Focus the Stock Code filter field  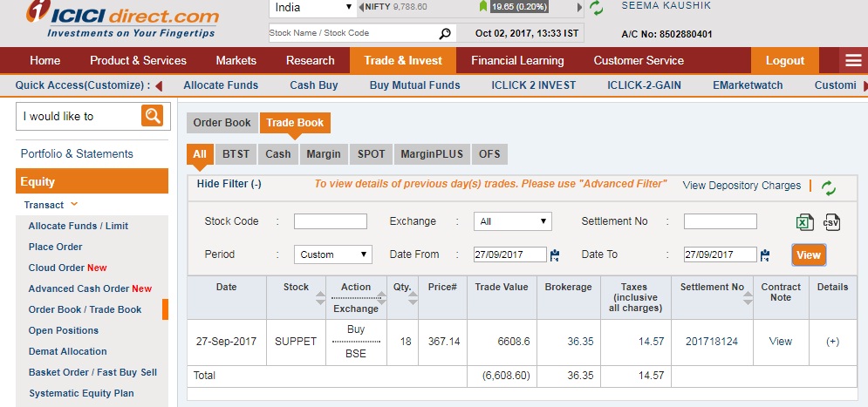tap(331, 221)
